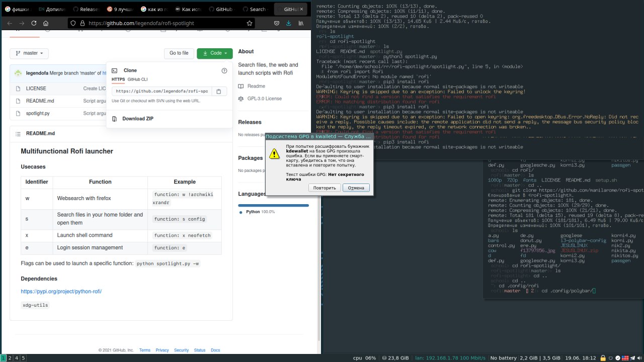Image resolution: width=644 pixels, height=362 pixels.
Task: Switch to the 'Допили' tab
Action: (52, 9)
